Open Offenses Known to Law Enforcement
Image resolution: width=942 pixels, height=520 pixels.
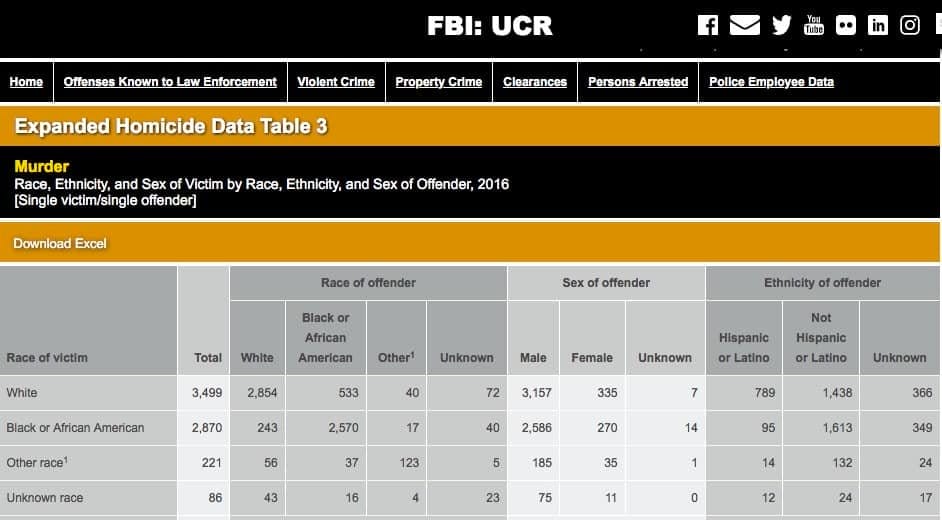(x=170, y=82)
